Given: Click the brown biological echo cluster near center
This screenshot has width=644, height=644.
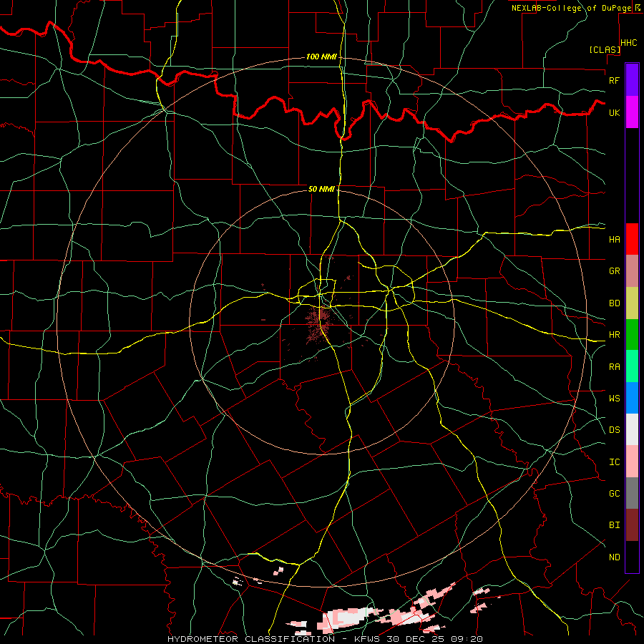Looking at the screenshot, I should pyautogui.click(x=318, y=322).
